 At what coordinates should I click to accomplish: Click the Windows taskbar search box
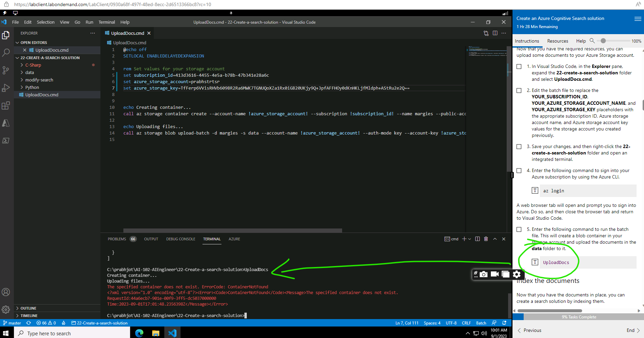[x=72, y=333]
